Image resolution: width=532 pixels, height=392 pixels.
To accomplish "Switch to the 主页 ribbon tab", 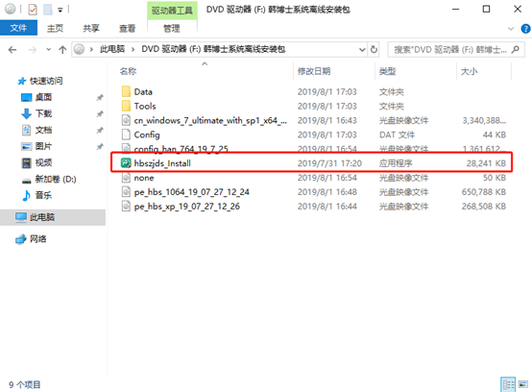I will click(x=55, y=28).
